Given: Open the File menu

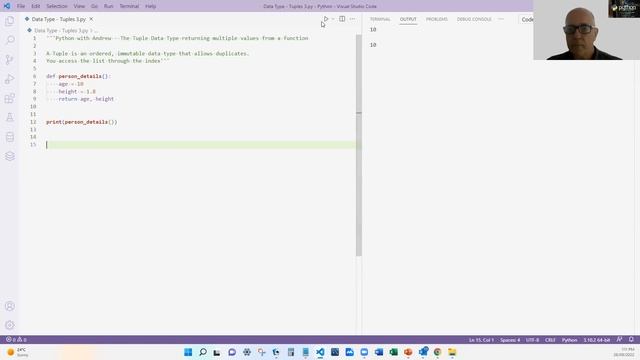Looking at the screenshot, I should 21,6.
